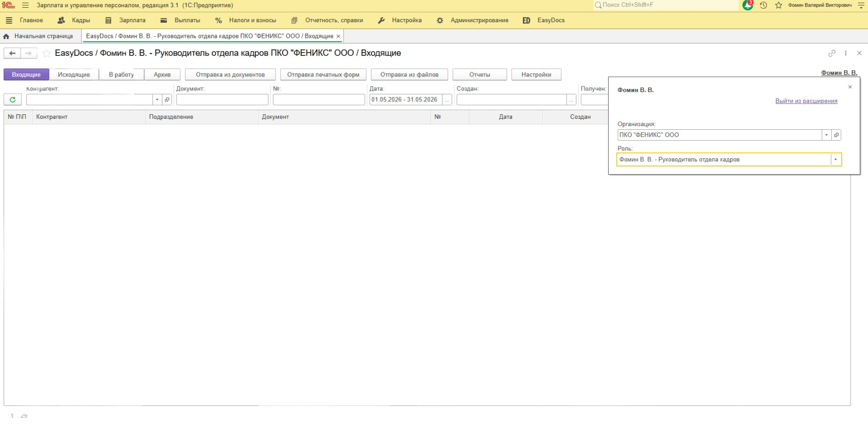The image size is (868, 425).
Task: Open the Отчетность, справки section
Action: pos(334,21)
